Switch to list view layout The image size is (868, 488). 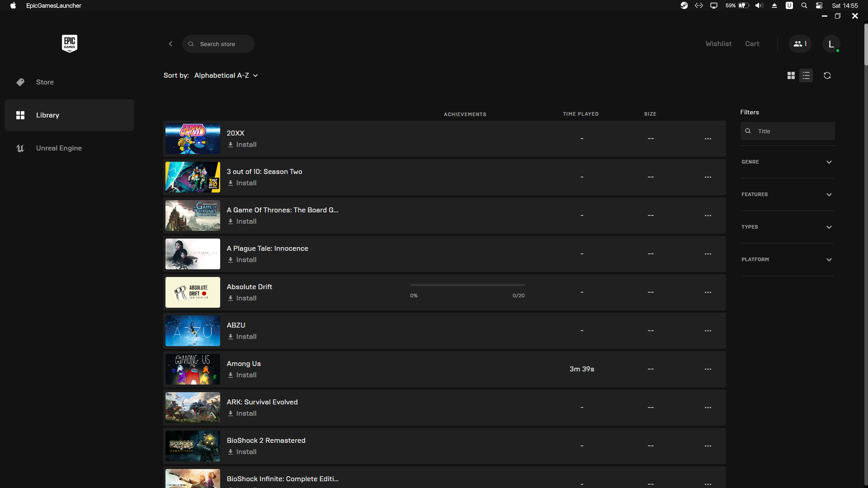[806, 75]
